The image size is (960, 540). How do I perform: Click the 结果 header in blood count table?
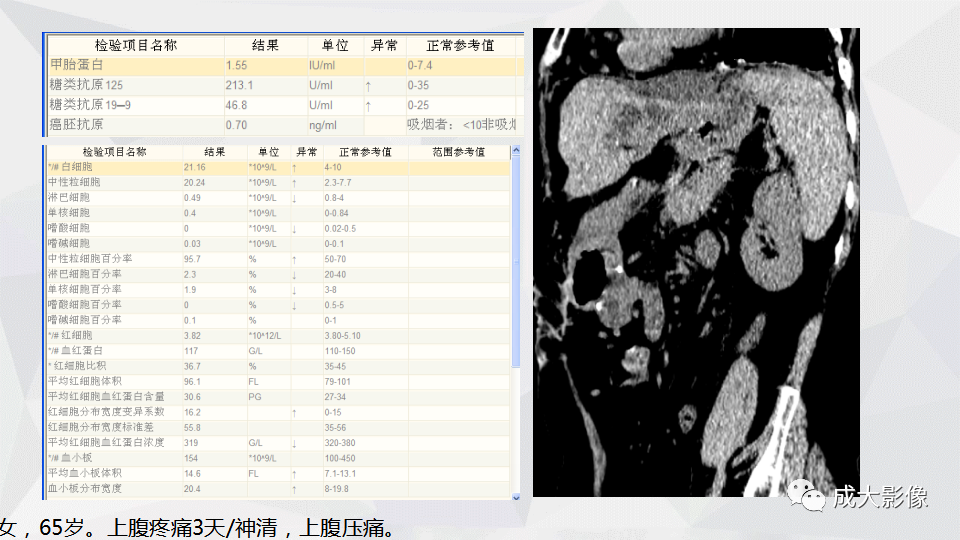pos(215,152)
